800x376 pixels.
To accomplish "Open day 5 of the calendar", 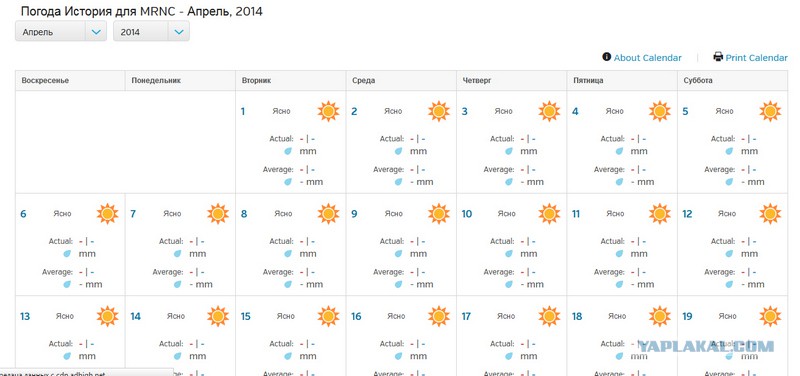I will (685, 111).
